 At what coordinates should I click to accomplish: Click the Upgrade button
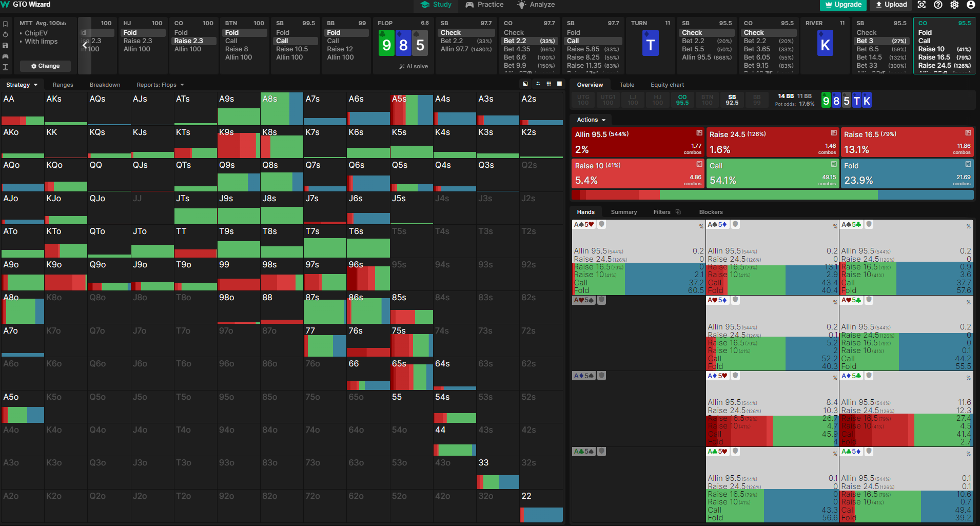[843, 5]
